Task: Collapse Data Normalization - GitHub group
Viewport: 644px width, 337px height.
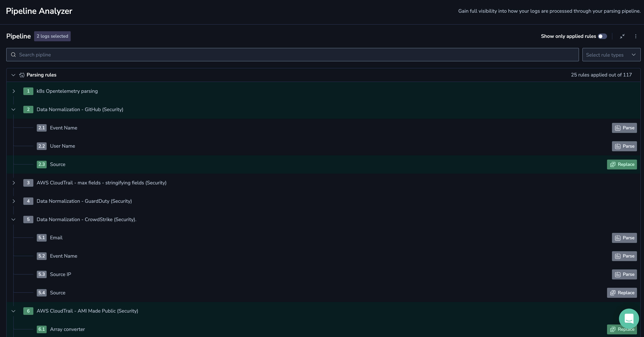Action: (x=13, y=109)
